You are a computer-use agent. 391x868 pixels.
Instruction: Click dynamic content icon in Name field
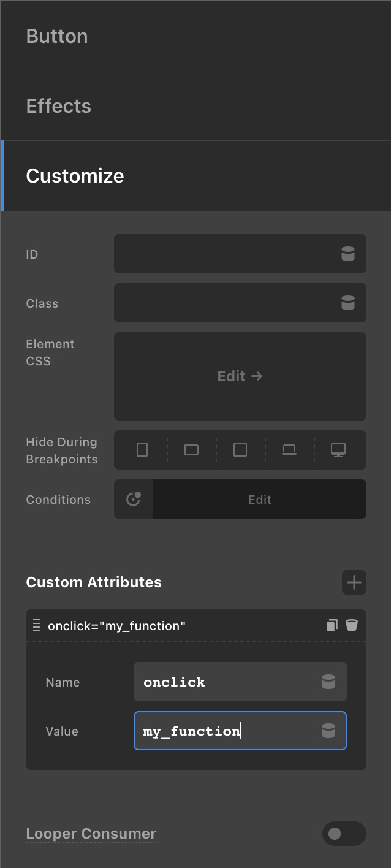[328, 682]
